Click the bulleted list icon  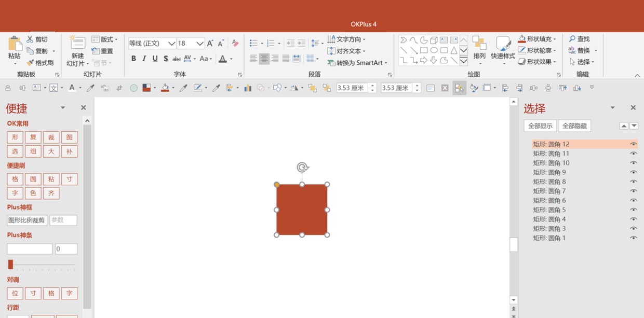253,44
